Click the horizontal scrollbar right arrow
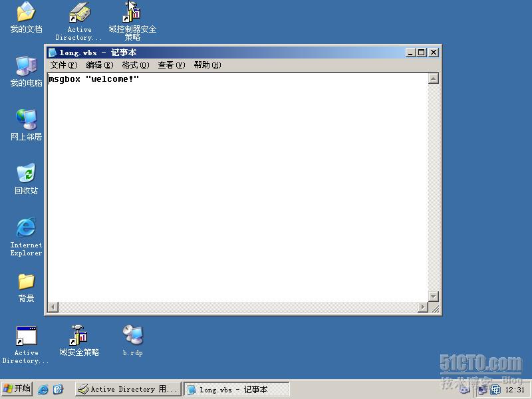 422,307
